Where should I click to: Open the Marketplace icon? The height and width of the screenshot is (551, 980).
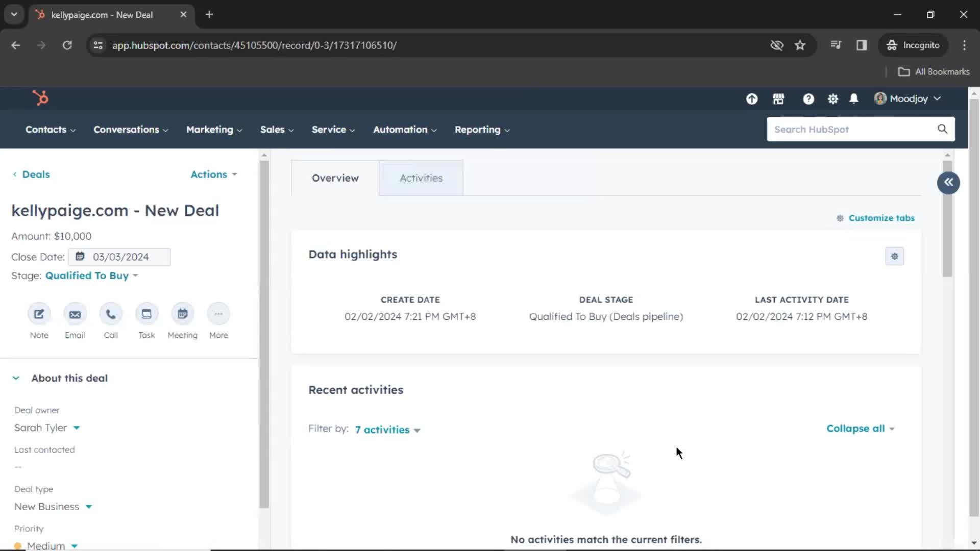[778, 99]
